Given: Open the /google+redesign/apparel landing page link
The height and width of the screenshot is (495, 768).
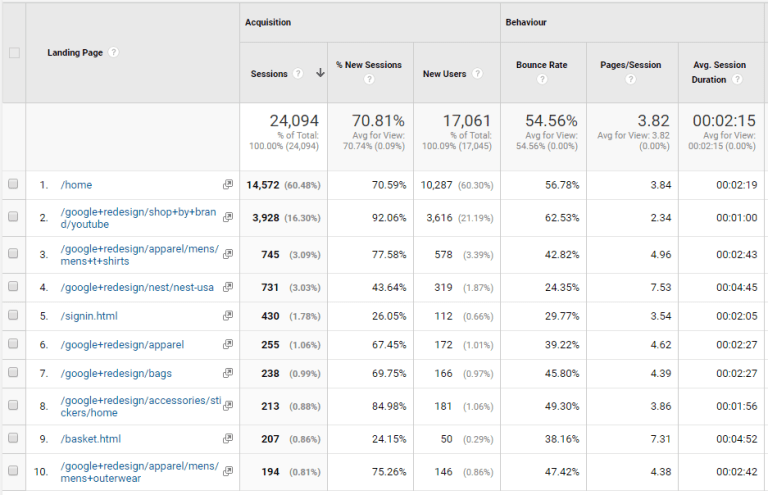Looking at the screenshot, I should [122, 345].
